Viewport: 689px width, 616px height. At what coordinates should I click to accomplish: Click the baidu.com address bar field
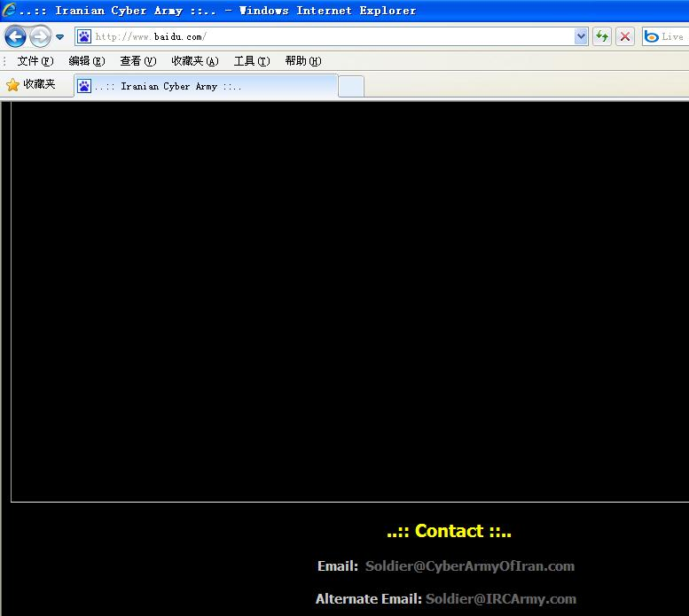point(332,36)
